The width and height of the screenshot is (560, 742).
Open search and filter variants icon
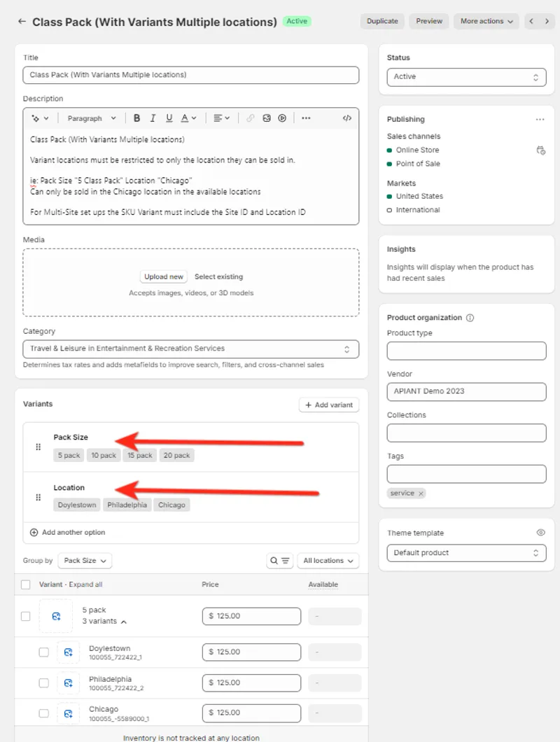[280, 561]
